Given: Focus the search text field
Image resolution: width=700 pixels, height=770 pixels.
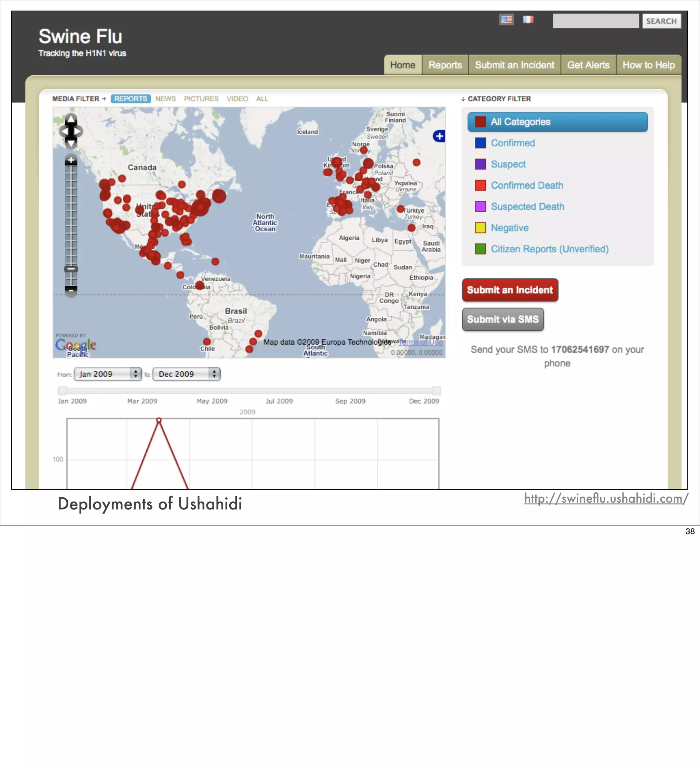Looking at the screenshot, I should [596, 21].
